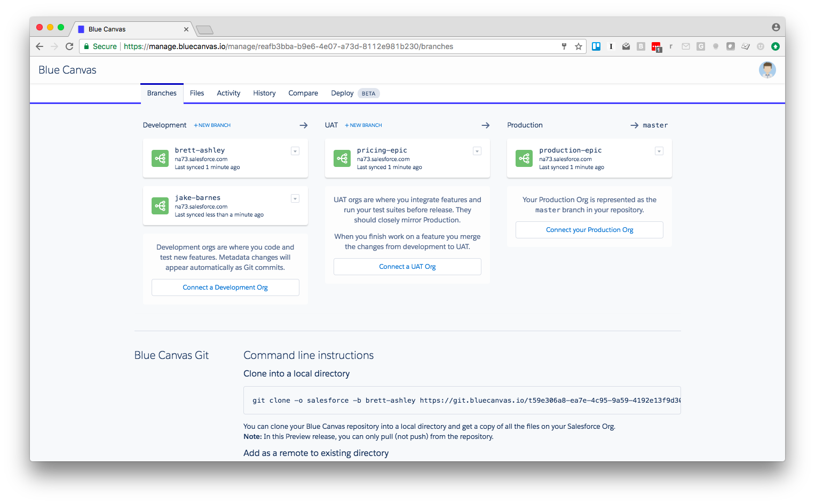The height and width of the screenshot is (504, 815).
Task: Add new branch under UAT
Action: coord(363,125)
